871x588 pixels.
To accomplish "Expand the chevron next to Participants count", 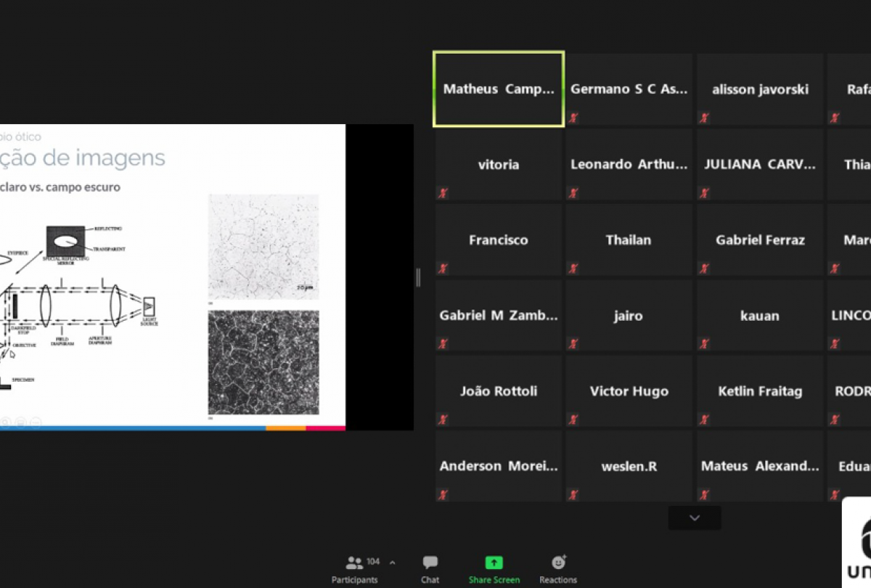I will click(x=393, y=563).
